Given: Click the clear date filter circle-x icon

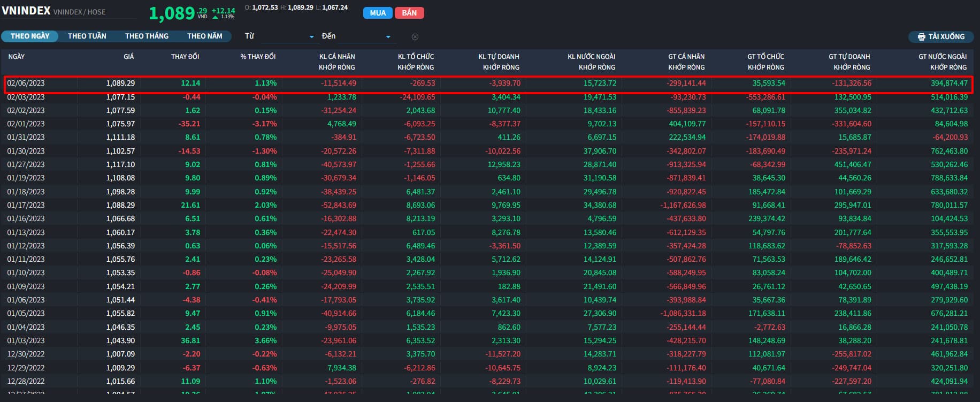Looking at the screenshot, I should pos(415,37).
